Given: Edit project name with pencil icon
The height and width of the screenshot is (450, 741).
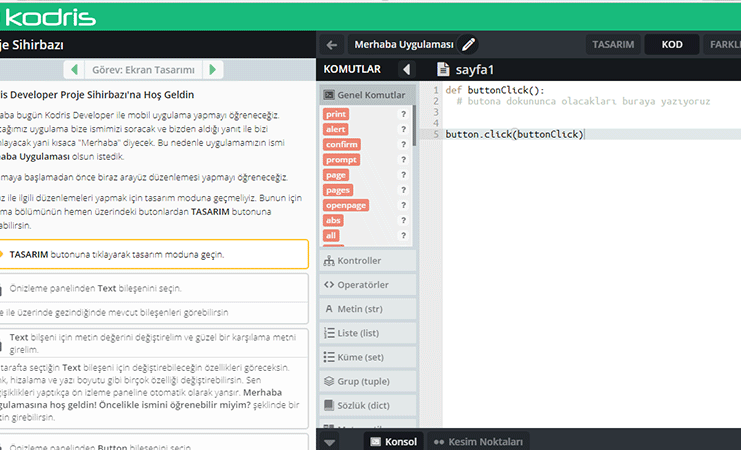Looking at the screenshot, I should pyautogui.click(x=468, y=45).
